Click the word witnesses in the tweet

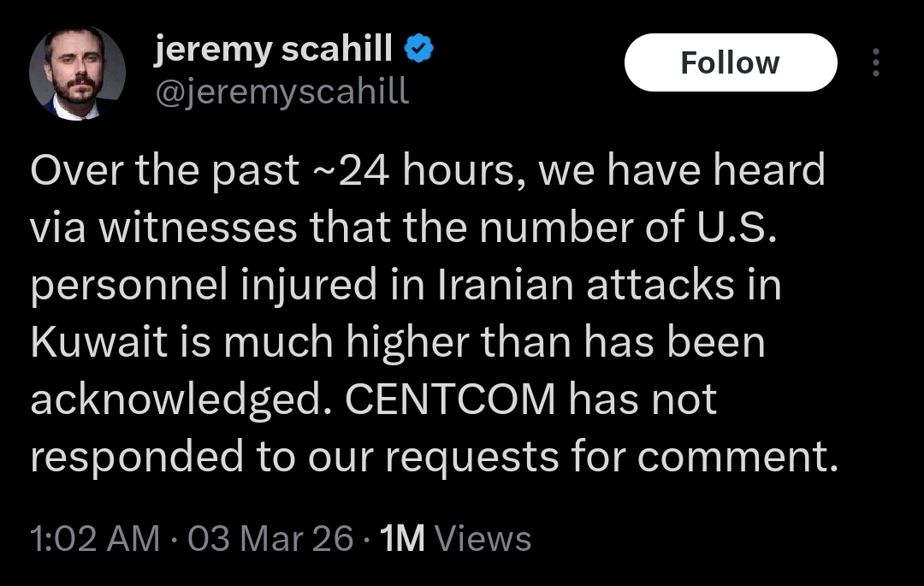point(198,228)
